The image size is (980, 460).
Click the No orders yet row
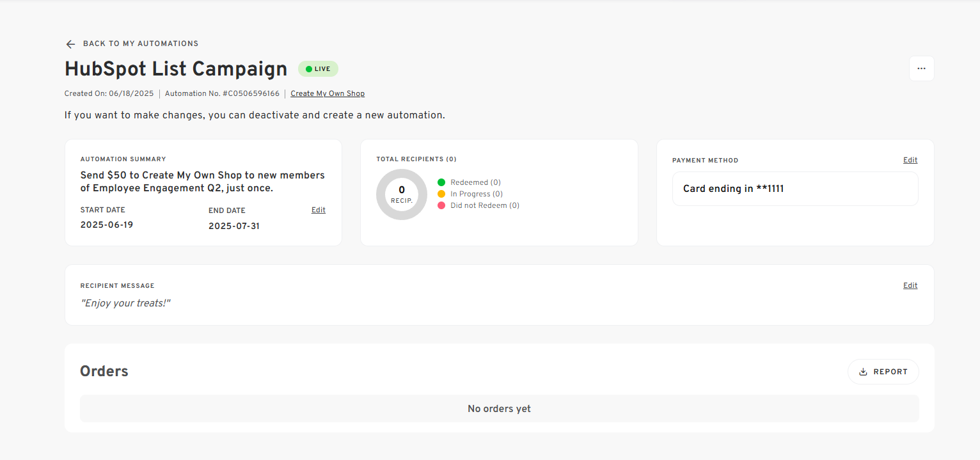click(499, 408)
